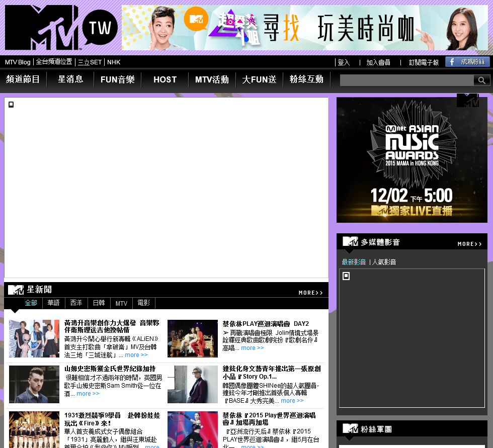This screenshot has height=448, width=493.
Task: Open the NHK link
Action: (114, 62)
